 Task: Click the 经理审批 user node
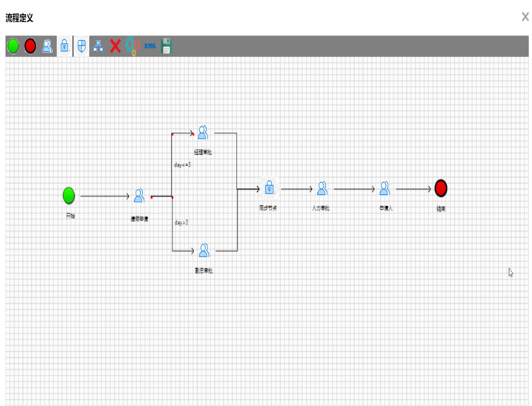point(202,133)
